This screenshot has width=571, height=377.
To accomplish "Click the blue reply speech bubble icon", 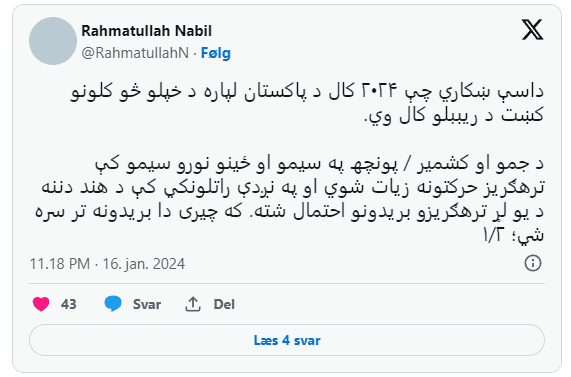I will (x=113, y=304).
